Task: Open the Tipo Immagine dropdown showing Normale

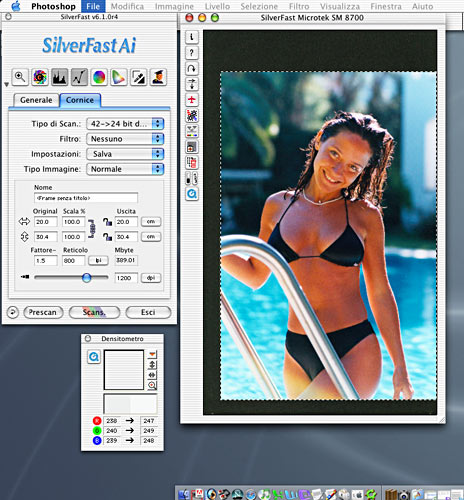Action: click(x=125, y=169)
